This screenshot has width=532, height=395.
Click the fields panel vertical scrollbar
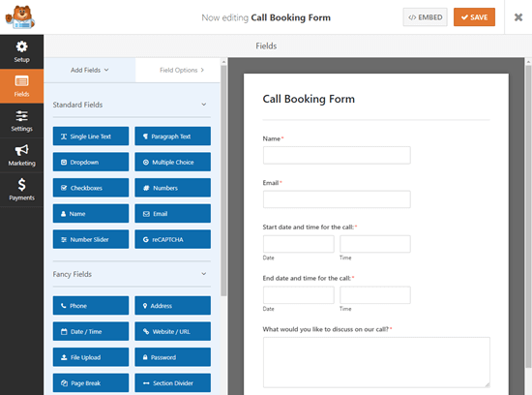[x=223, y=180]
